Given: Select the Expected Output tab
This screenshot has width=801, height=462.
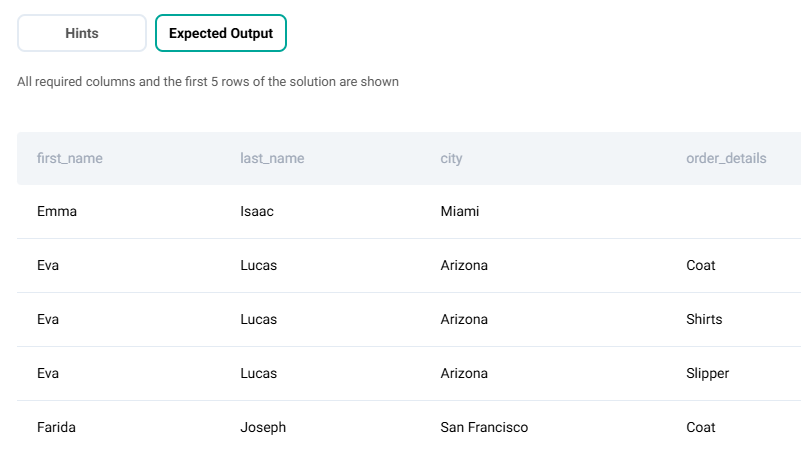Looking at the screenshot, I should click(x=221, y=33).
